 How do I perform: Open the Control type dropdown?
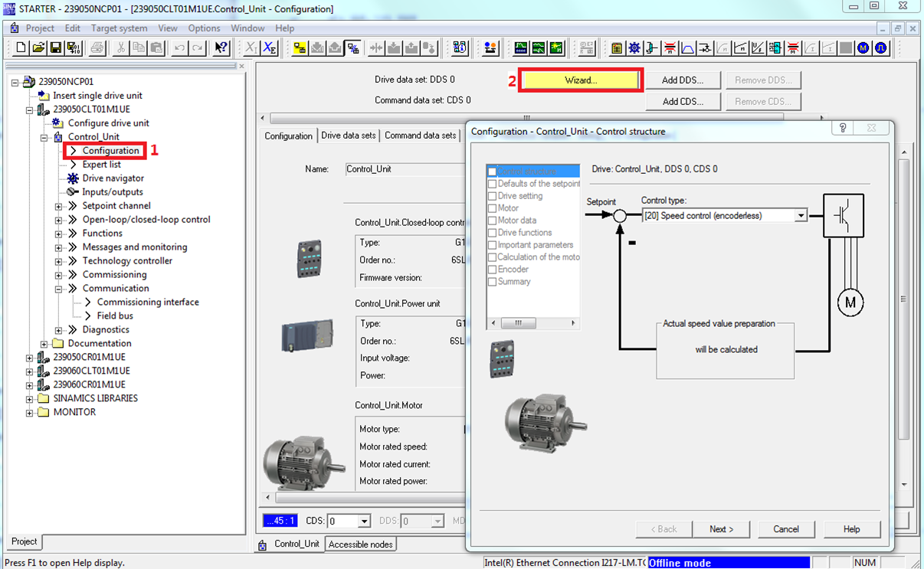(800, 216)
